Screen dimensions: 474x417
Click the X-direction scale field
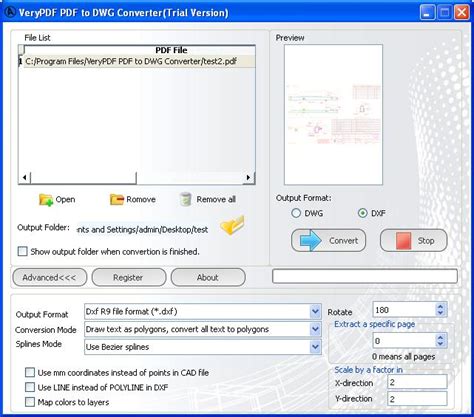(417, 382)
